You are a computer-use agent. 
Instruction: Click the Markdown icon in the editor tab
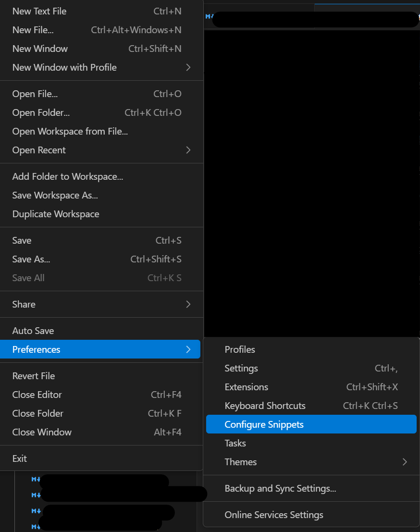(209, 16)
